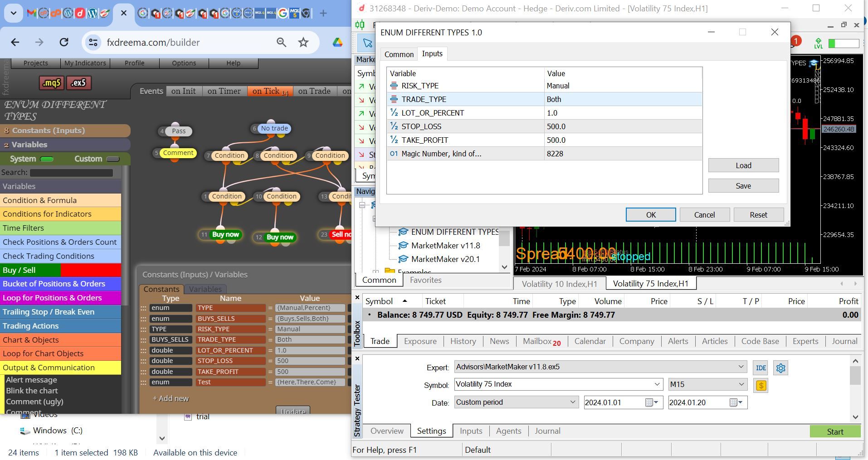
Task: Click the TRADE_TYPE value cell Both
Action: pos(623,99)
